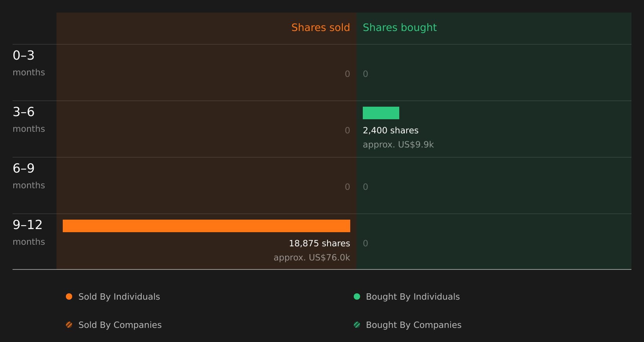The width and height of the screenshot is (644, 342).
Task: Click the orange Sold By Individuals legend dot
Action: coord(69,297)
